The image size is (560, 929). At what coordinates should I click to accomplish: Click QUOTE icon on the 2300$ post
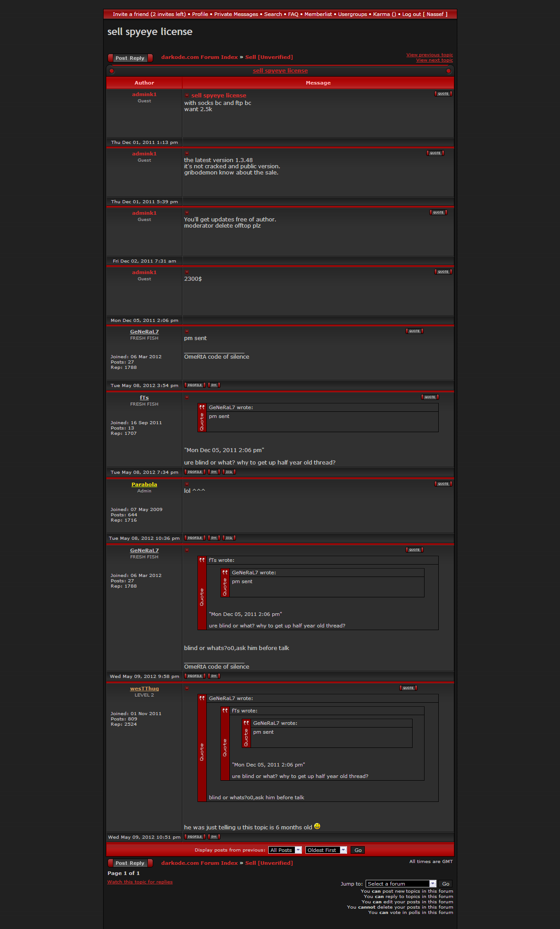click(x=443, y=272)
